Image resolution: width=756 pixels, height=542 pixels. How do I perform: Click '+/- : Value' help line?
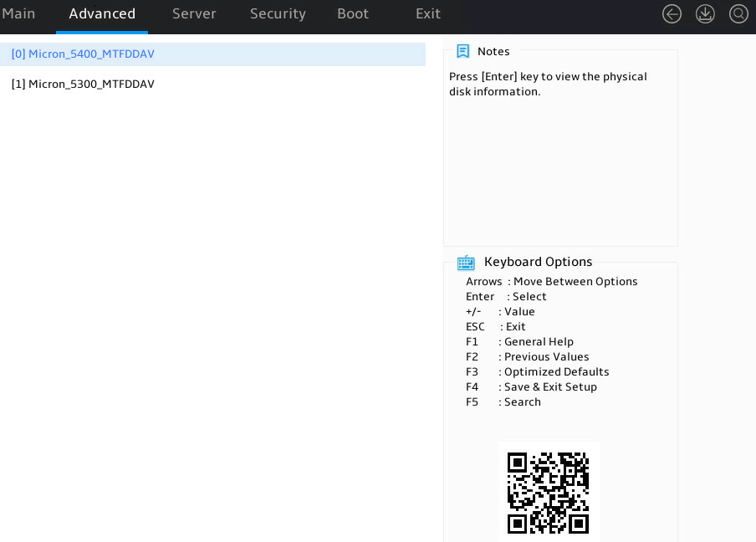500,311
